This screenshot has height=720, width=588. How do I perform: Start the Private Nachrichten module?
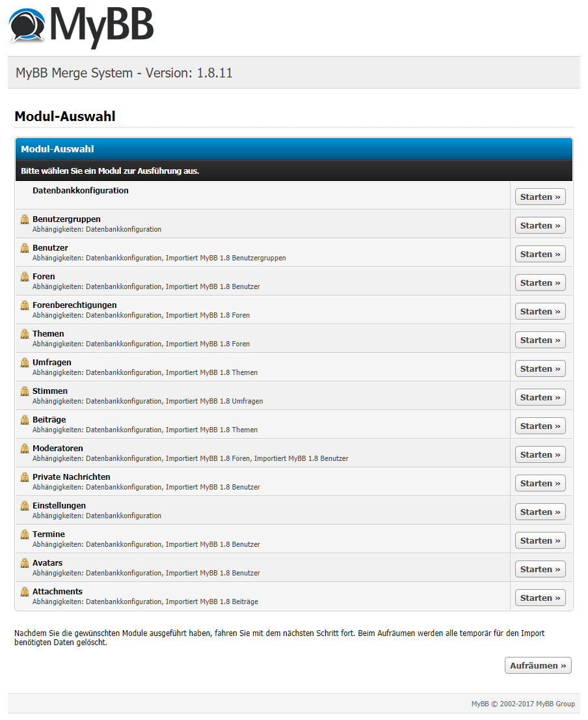tap(541, 483)
